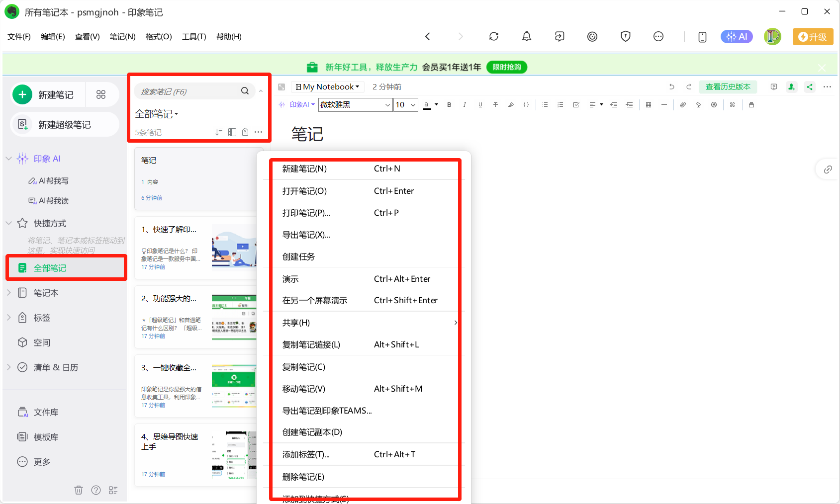The width and height of the screenshot is (840, 504).
Task: Insert a numbered list
Action: 560,105
